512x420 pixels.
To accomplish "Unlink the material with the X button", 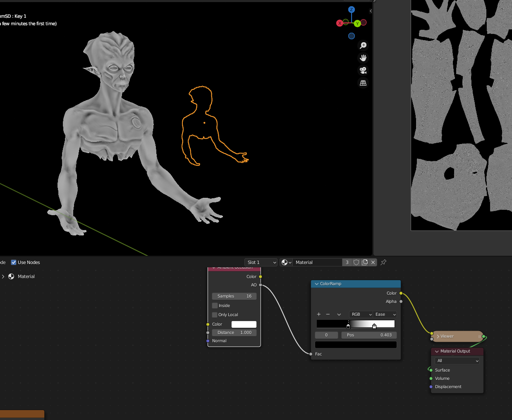I will point(373,262).
